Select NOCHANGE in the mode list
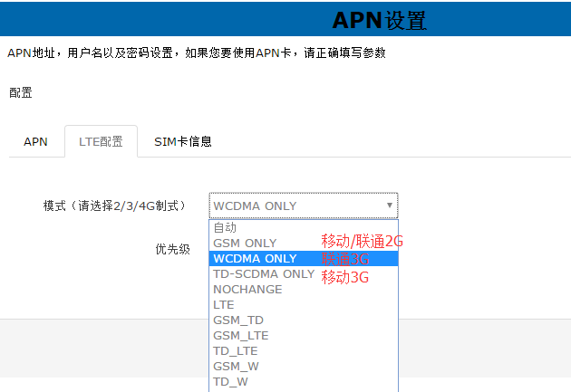The image size is (571, 392). pos(247,290)
